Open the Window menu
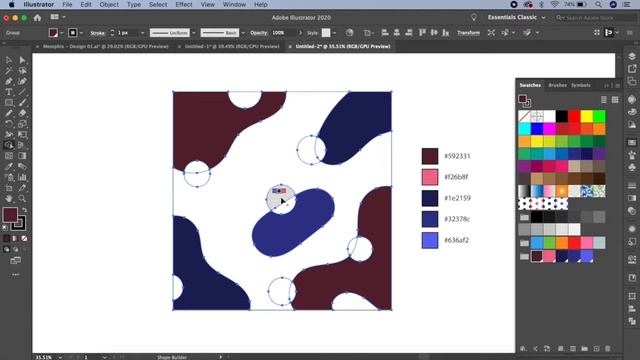 click(x=234, y=4)
